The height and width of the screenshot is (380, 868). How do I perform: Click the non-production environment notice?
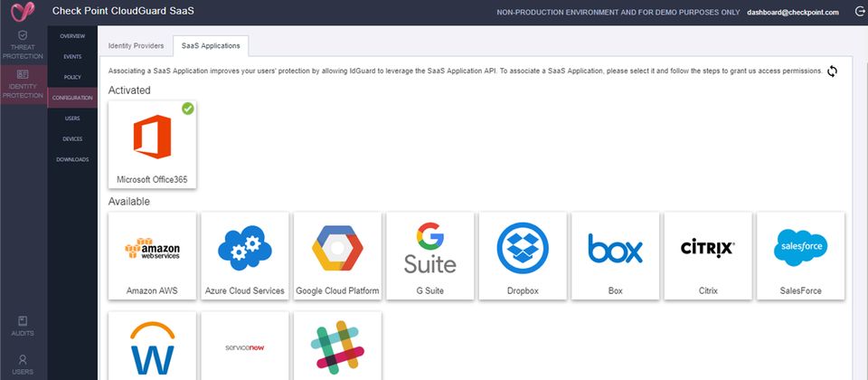618,12
